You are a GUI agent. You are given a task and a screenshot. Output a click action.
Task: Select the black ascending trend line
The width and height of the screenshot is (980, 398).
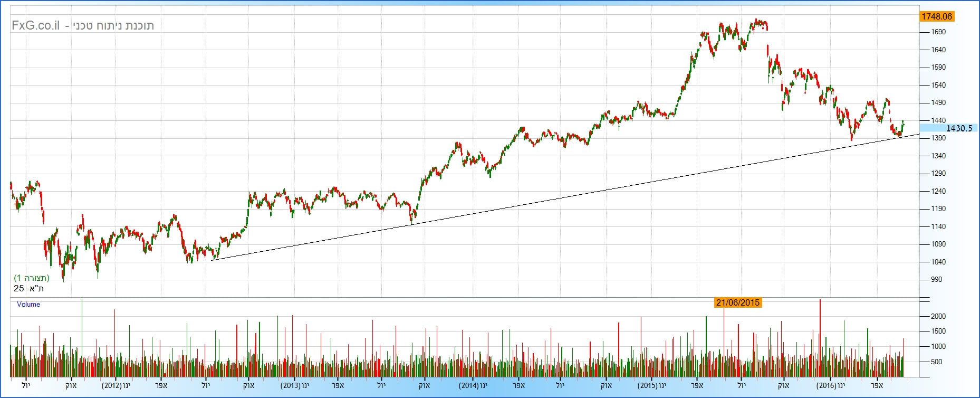click(565, 197)
